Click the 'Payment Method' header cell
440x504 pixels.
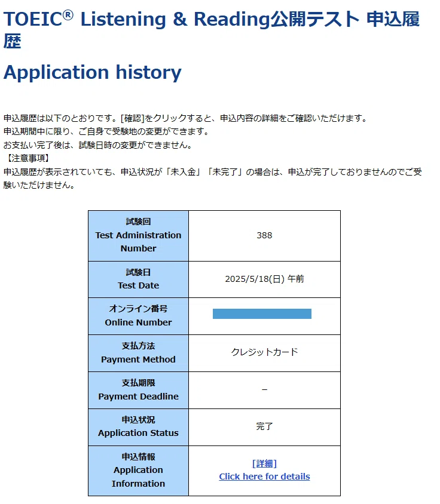coord(139,353)
